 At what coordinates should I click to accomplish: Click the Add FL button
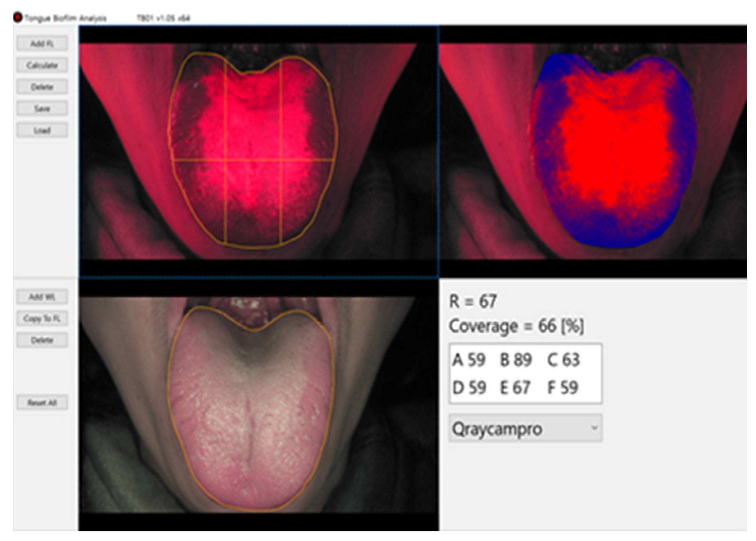tap(42, 44)
